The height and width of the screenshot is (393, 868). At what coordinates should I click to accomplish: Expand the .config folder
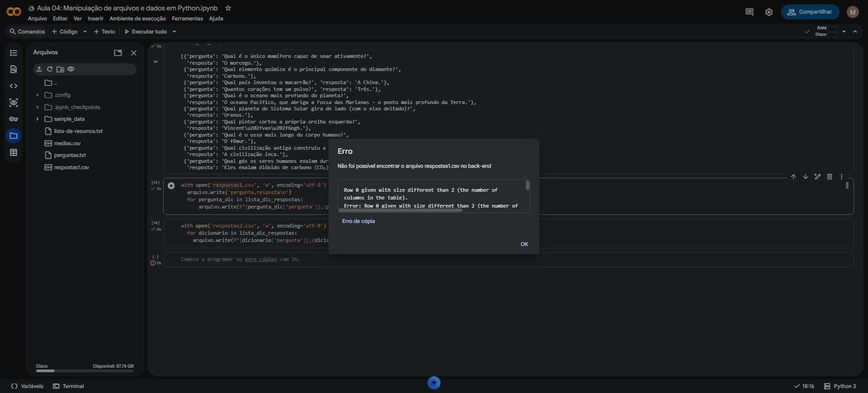point(38,95)
